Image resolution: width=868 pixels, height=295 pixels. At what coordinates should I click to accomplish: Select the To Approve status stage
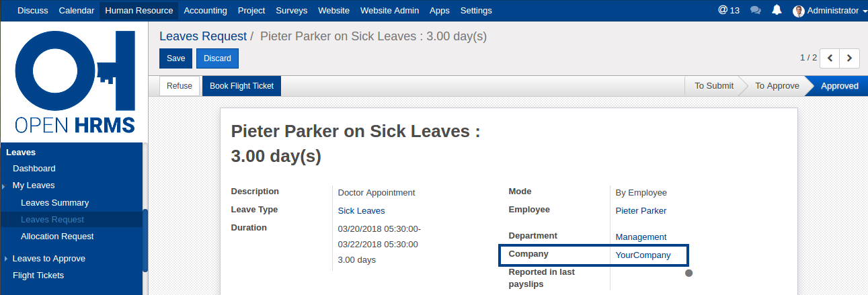[x=777, y=86]
